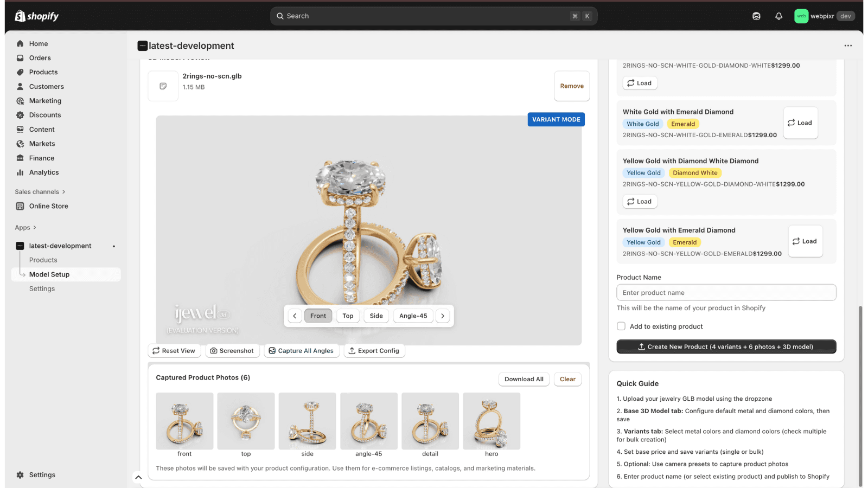
Task: Clear the captured product photos
Action: (567, 380)
